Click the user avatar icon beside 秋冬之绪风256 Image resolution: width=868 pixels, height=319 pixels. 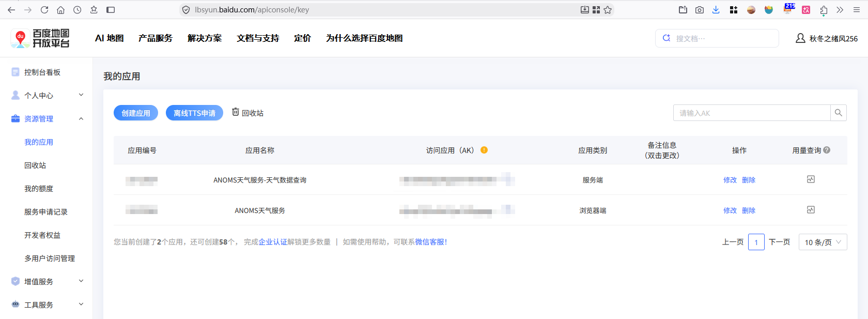click(800, 38)
